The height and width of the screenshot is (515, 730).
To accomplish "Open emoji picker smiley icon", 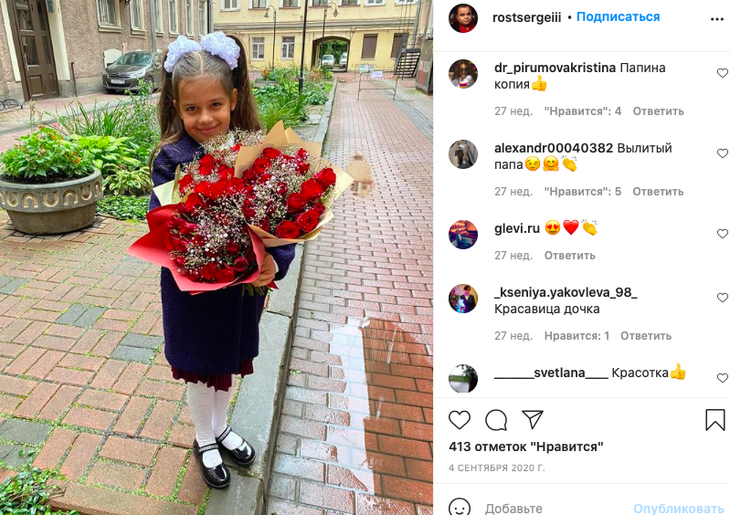I will 460,508.
